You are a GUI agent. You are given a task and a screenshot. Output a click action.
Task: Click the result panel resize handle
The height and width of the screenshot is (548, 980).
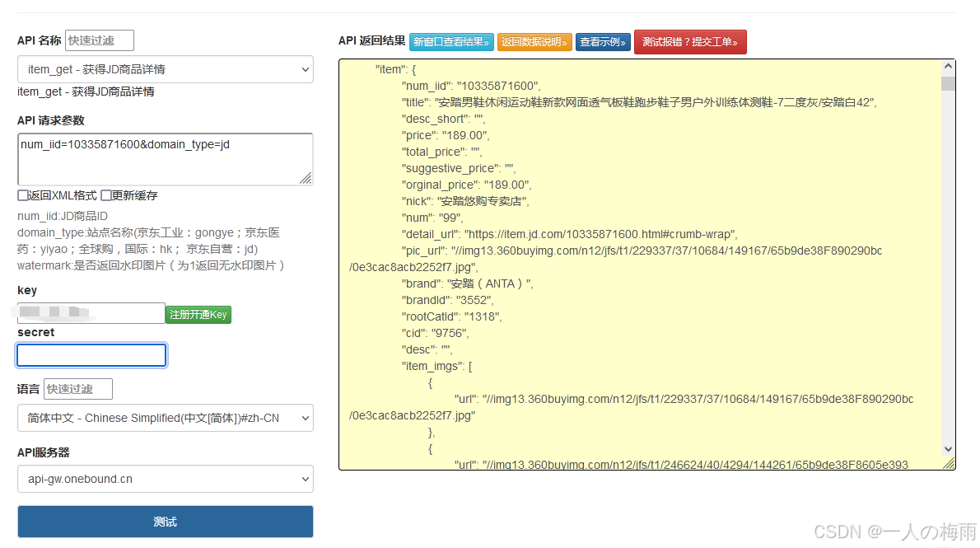point(949,463)
